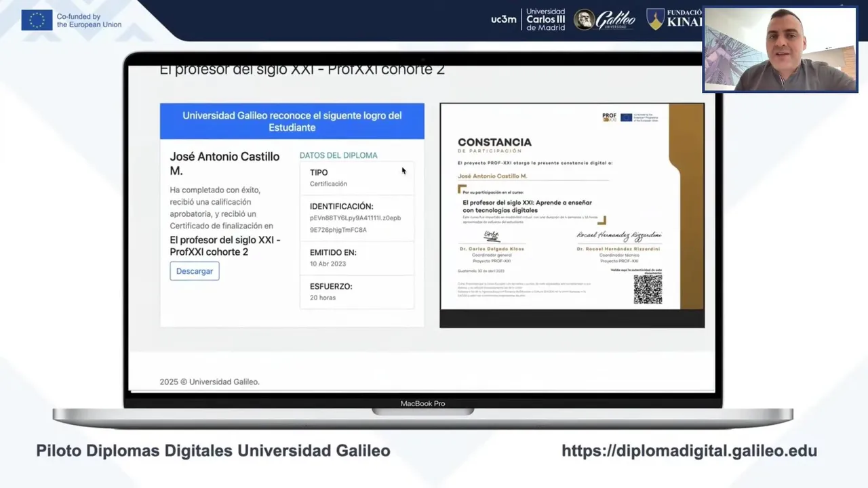868x488 pixels.
Task: Click the 'Piloto Diplomas Digitales Universidad Galileo' caption
Action: pos(213,451)
